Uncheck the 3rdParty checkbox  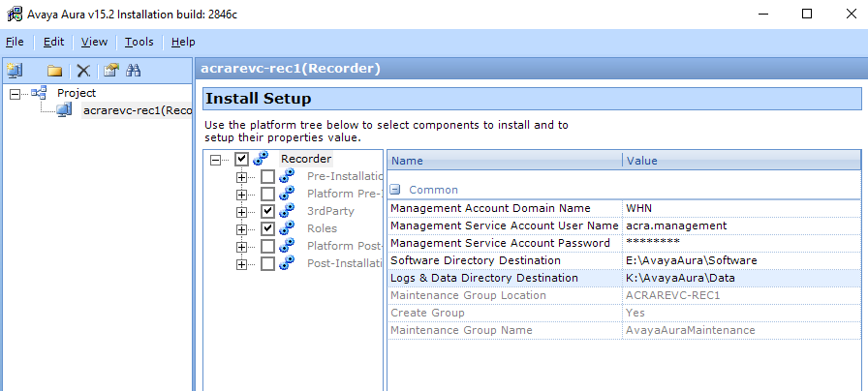pyautogui.click(x=267, y=211)
